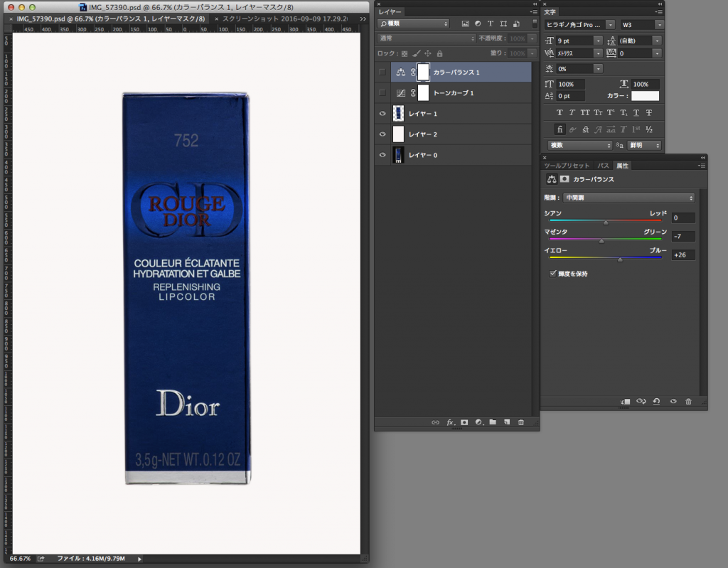Create a new adjustment layer via half-circle icon

pyautogui.click(x=478, y=422)
